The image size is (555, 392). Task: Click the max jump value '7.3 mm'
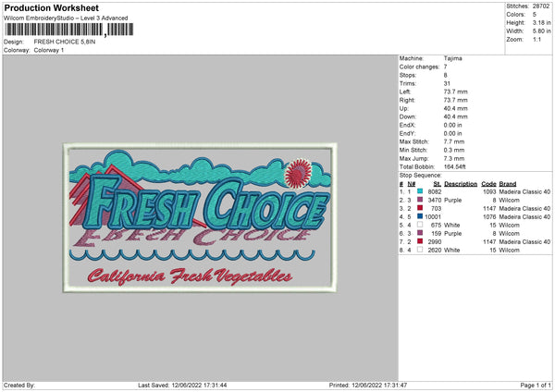(454, 158)
